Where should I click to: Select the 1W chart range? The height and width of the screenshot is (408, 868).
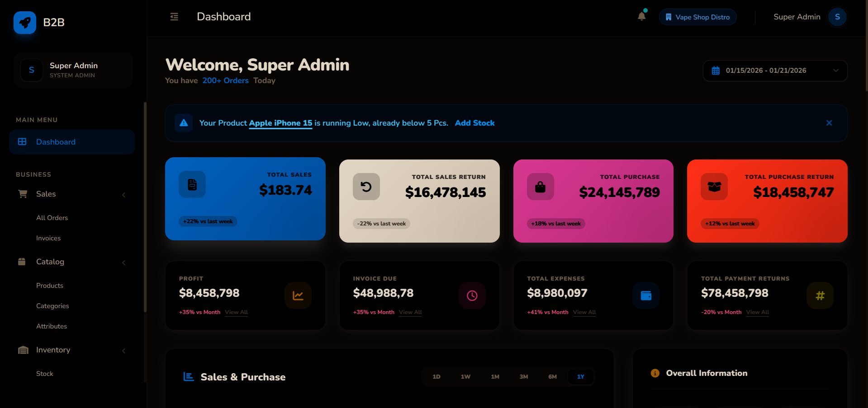(465, 377)
